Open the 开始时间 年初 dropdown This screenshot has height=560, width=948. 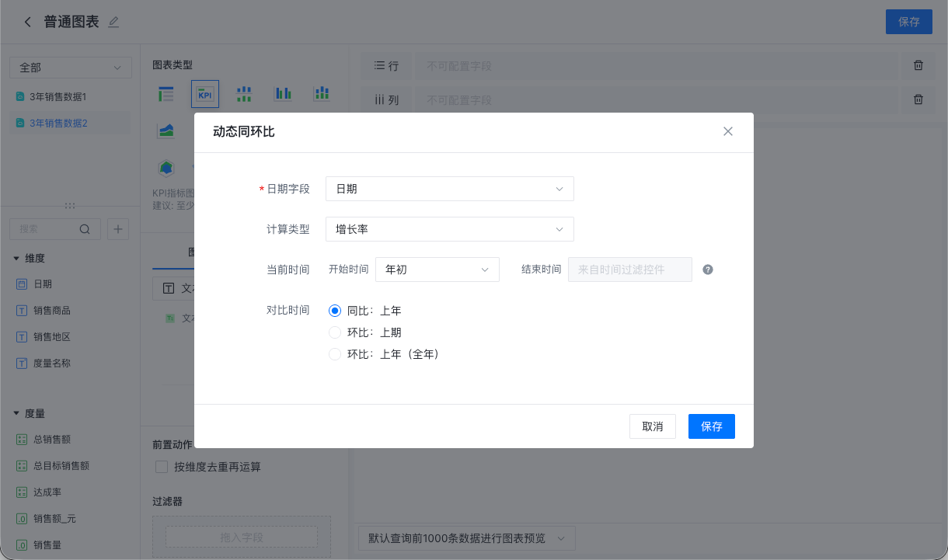click(x=437, y=270)
